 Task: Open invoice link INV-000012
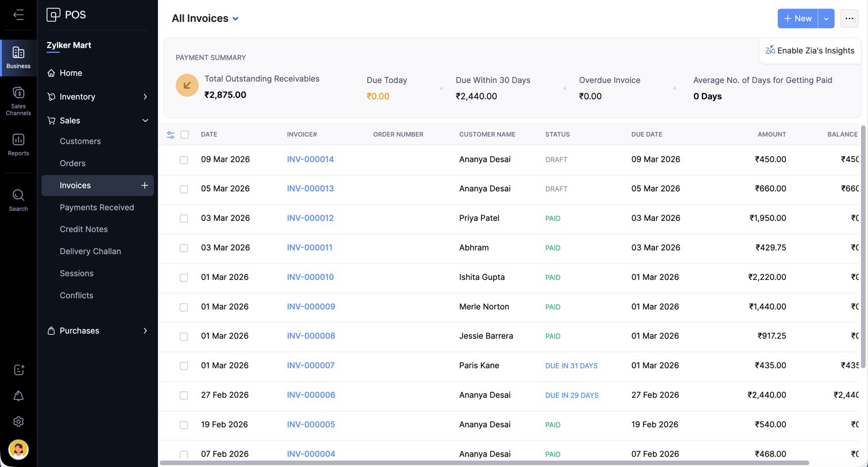pos(310,218)
